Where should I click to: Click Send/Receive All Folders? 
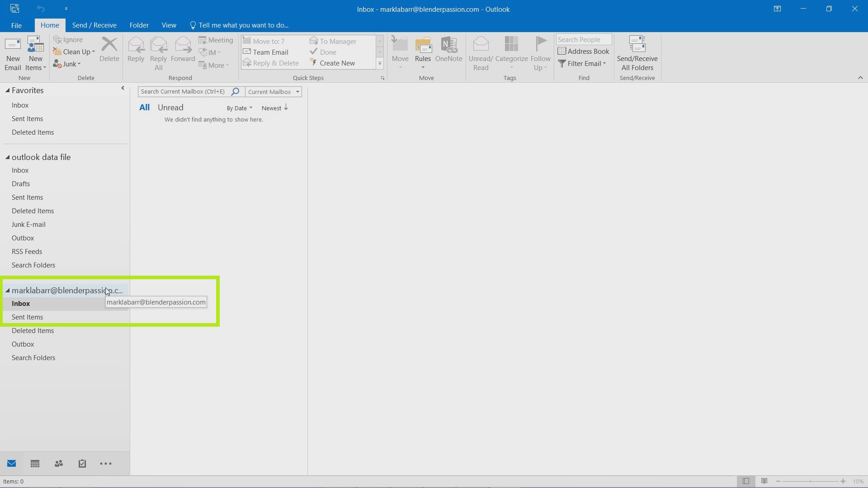click(637, 53)
